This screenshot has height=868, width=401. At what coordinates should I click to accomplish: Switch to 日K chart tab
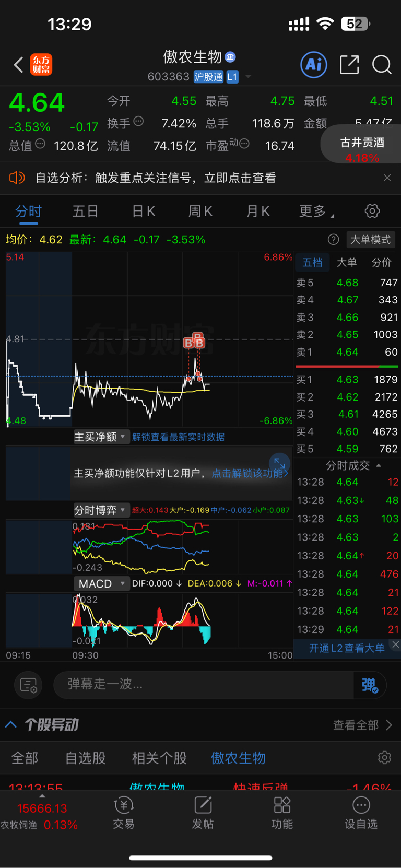coord(143,212)
